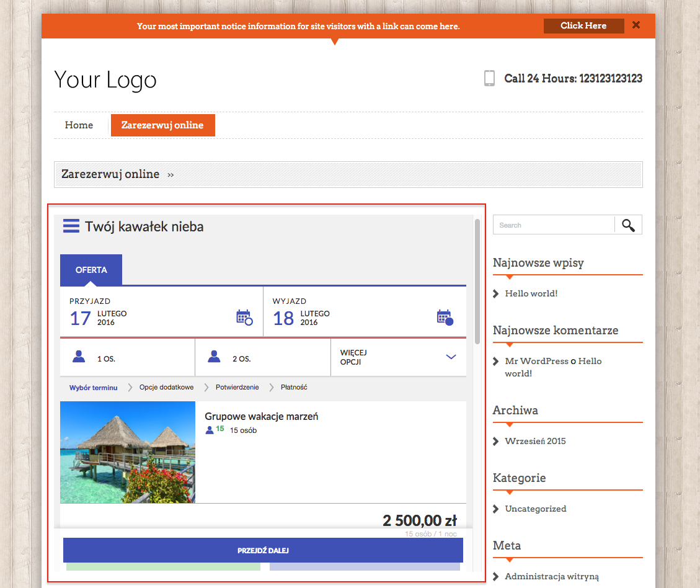Click the Click Here notice button
The width and height of the screenshot is (700, 588).
pyautogui.click(x=583, y=26)
